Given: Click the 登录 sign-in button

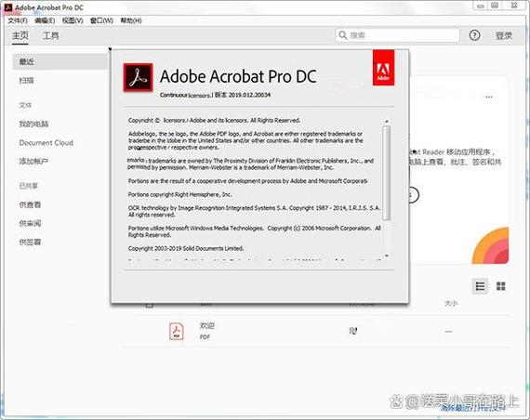Looking at the screenshot, I should (504, 35).
